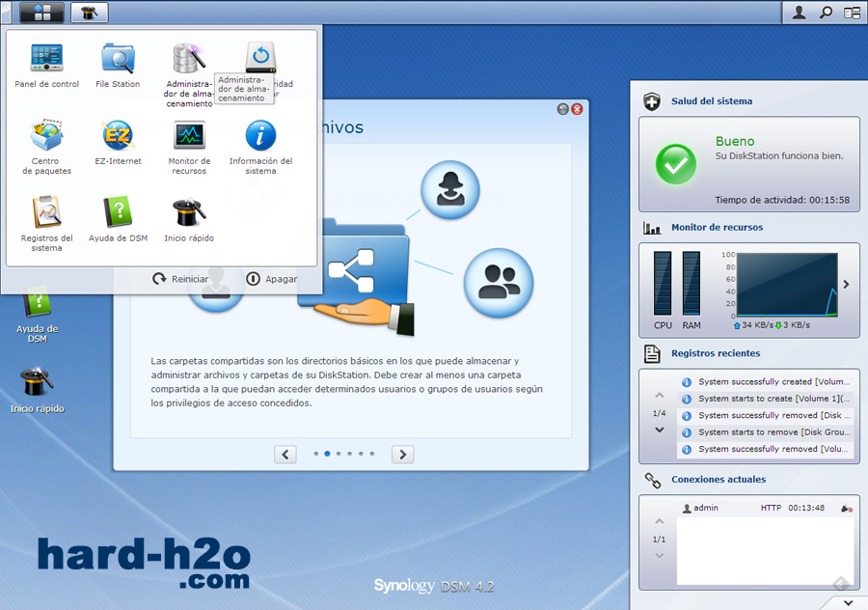Select the admin connection entry
This screenshot has width=868, height=610.
click(x=765, y=508)
